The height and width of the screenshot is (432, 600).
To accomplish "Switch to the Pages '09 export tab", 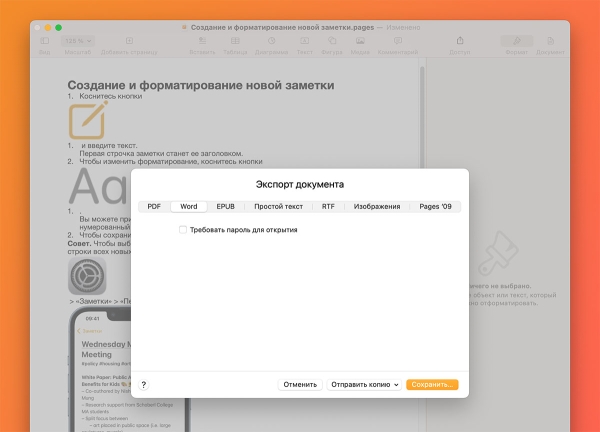I will tap(435, 207).
